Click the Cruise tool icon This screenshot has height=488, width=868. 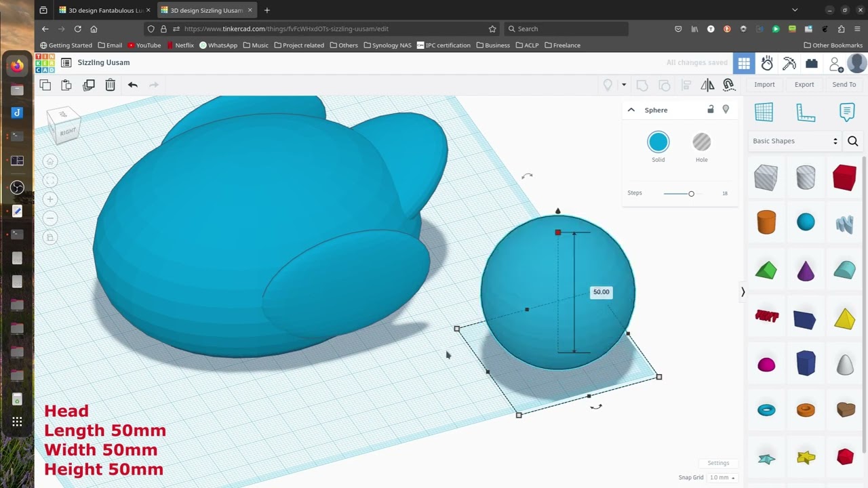[x=729, y=85]
